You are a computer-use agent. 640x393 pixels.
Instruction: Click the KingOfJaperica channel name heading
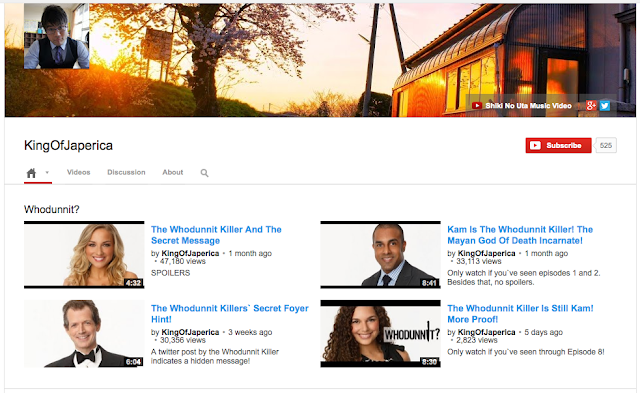tap(68, 145)
